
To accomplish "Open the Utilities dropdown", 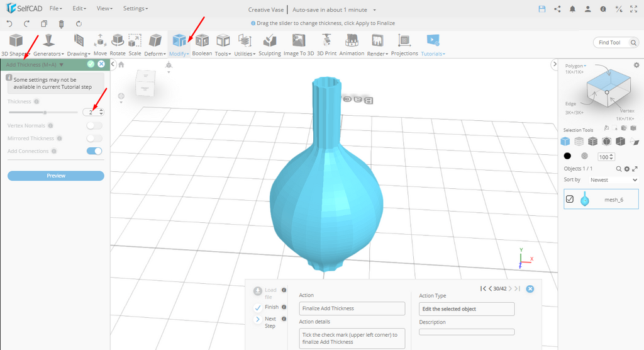I will pos(245,45).
